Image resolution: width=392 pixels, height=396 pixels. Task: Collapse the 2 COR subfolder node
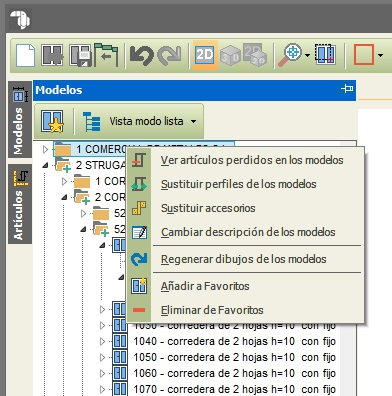click(x=64, y=197)
